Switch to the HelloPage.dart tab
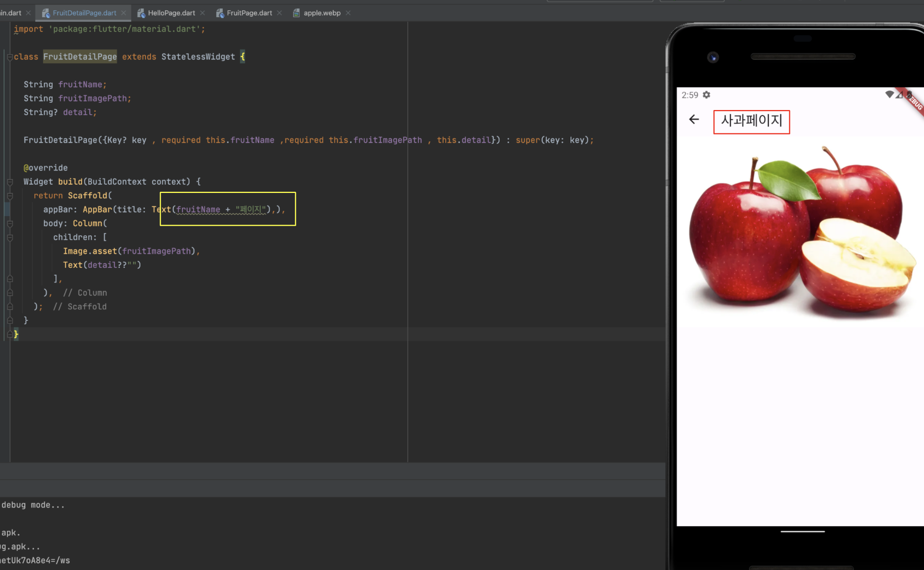Image resolution: width=924 pixels, height=570 pixels. coord(171,13)
